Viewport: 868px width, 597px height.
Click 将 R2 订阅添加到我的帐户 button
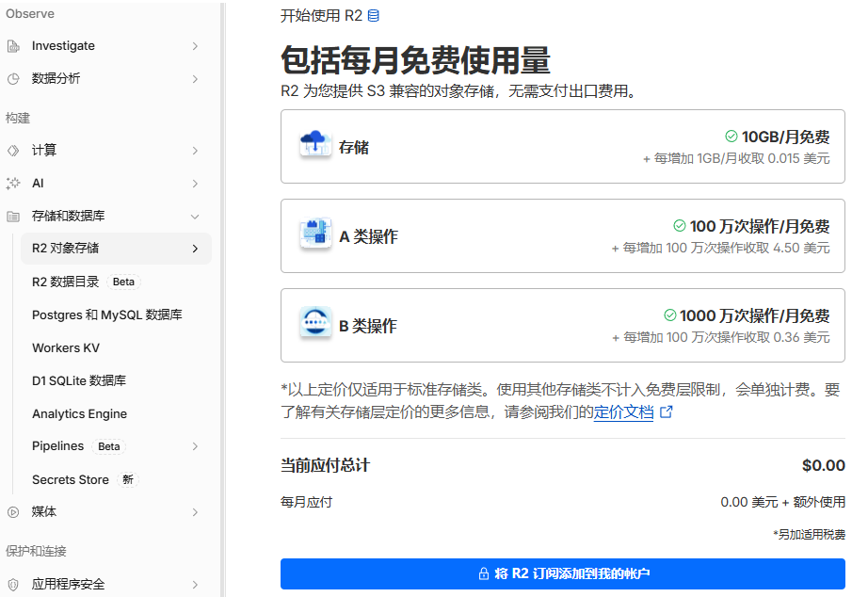[562, 573]
